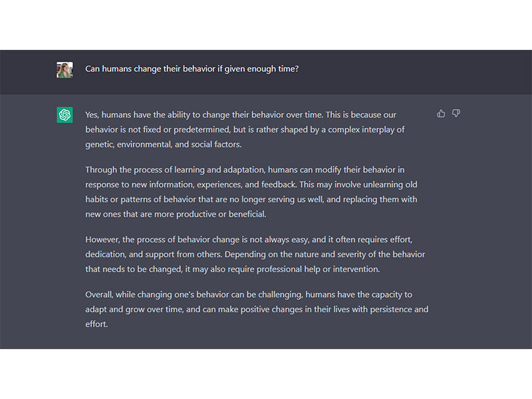Click the line starting 'adapt and grow over time'
Viewport: 532px width, 399px height.
point(257,309)
